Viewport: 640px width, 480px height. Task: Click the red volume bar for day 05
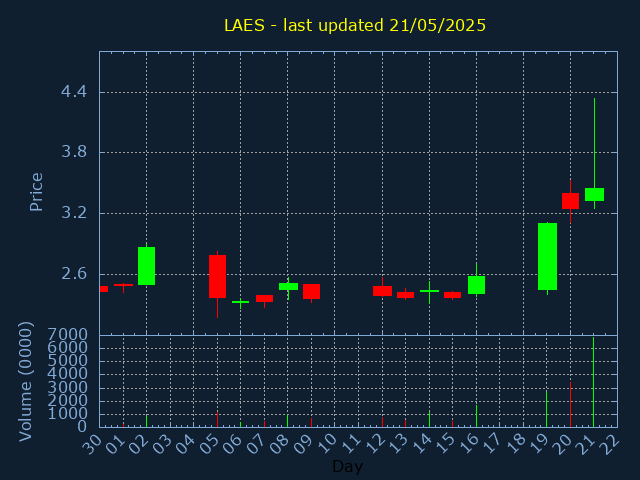tap(218, 420)
